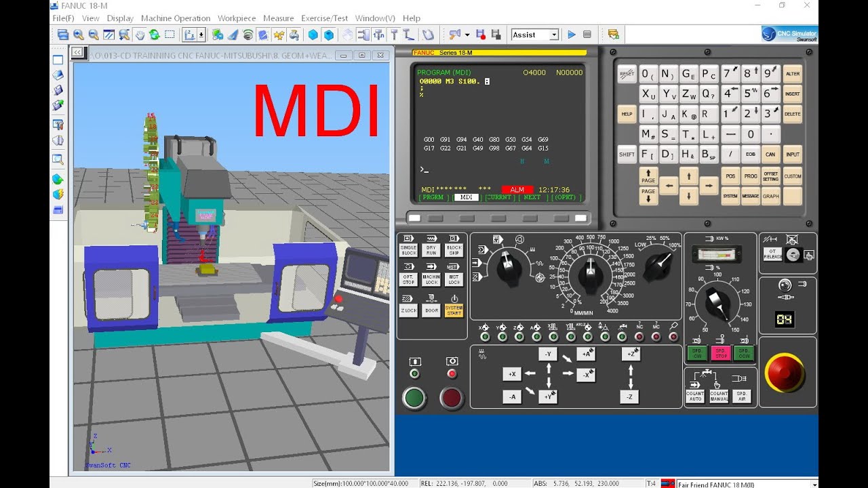
Task: Click the leftmost blank softkey under CNC screen
Action: 415,218
